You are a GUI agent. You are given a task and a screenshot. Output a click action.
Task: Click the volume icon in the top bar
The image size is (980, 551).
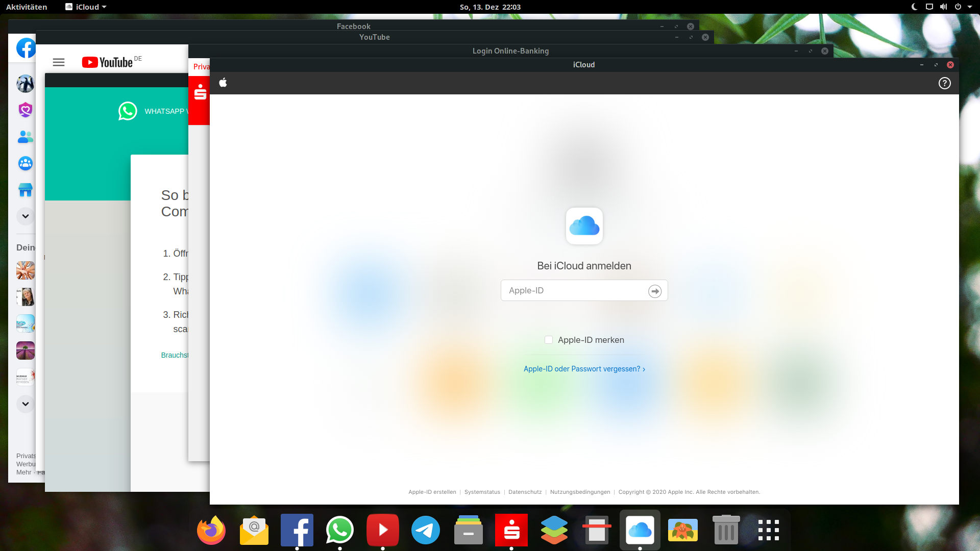click(x=943, y=7)
